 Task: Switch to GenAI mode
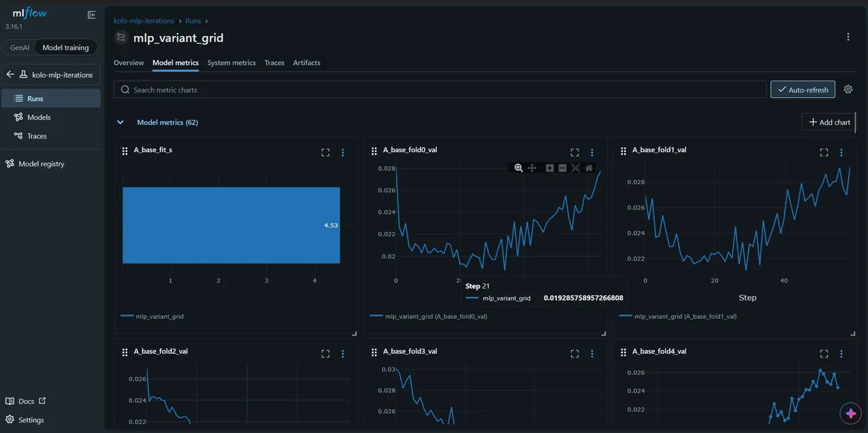point(20,47)
